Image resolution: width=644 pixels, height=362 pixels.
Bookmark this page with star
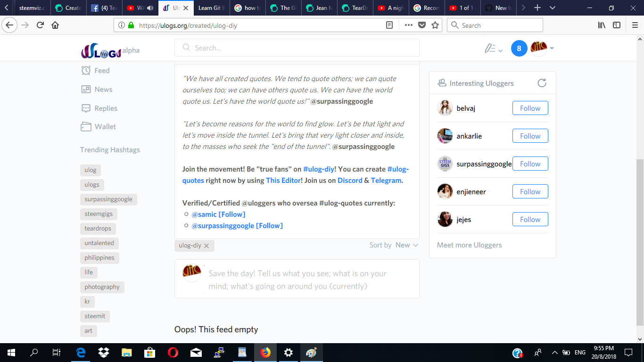(435, 25)
